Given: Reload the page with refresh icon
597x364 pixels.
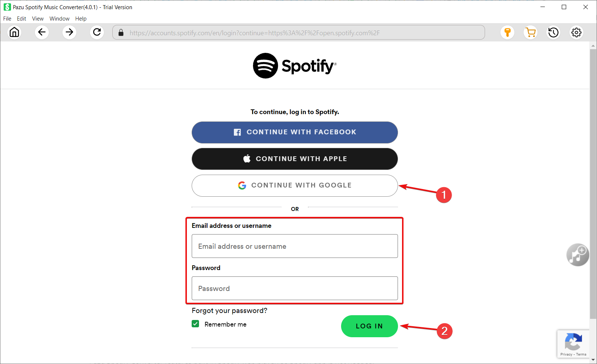Looking at the screenshot, I should point(97,32).
